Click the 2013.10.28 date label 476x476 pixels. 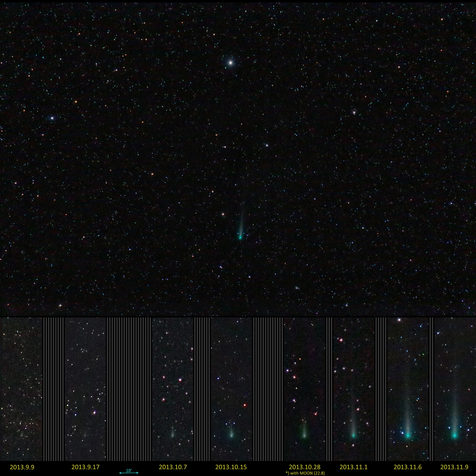tap(305, 467)
